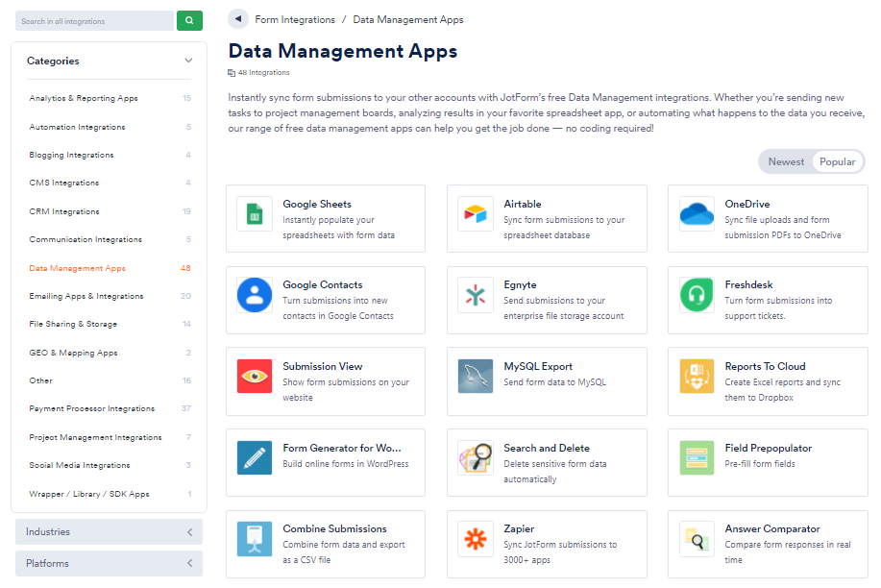The image size is (881, 588).
Task: Switch sorting to Popular
Action: (837, 162)
